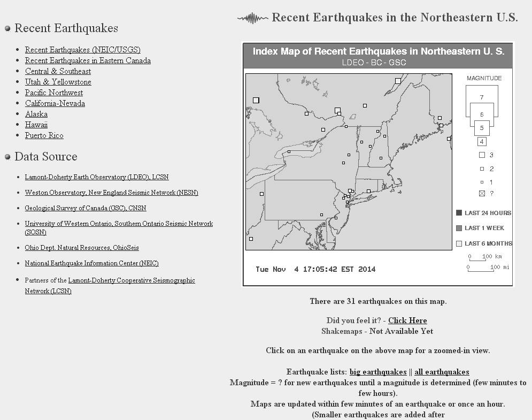
Task: Click the Last 24 Hours color swatch
Action: 459,213
